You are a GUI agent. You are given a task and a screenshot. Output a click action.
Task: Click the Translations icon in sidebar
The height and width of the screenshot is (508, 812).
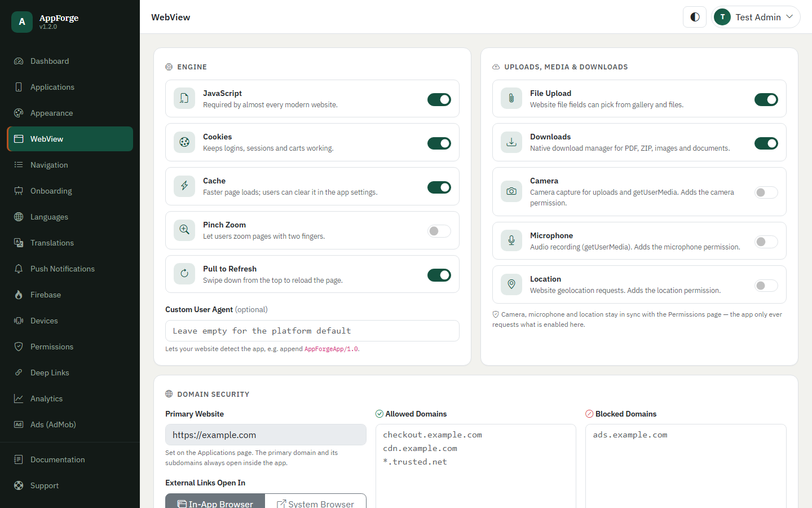click(x=19, y=243)
